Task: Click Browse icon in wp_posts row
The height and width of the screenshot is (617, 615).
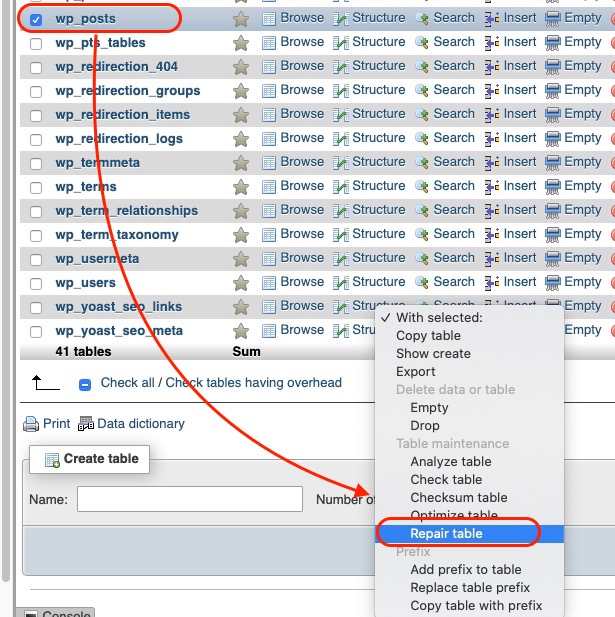Action: [269, 19]
